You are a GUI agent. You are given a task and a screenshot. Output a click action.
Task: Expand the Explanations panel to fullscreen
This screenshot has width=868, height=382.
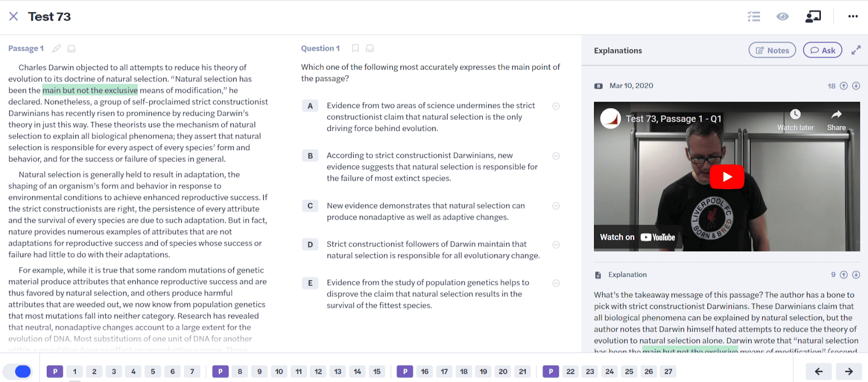pyautogui.click(x=856, y=50)
